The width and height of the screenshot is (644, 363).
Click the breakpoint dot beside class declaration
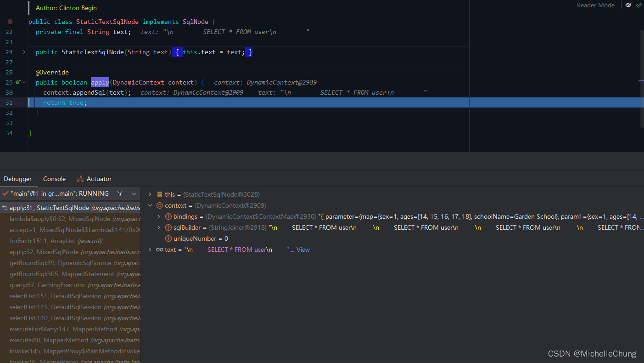coord(10,22)
